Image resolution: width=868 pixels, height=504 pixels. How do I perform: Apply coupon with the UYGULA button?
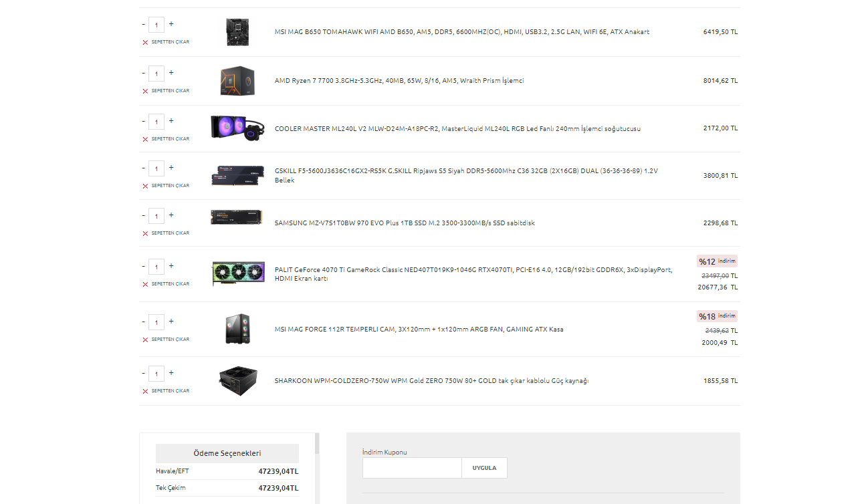(x=484, y=468)
